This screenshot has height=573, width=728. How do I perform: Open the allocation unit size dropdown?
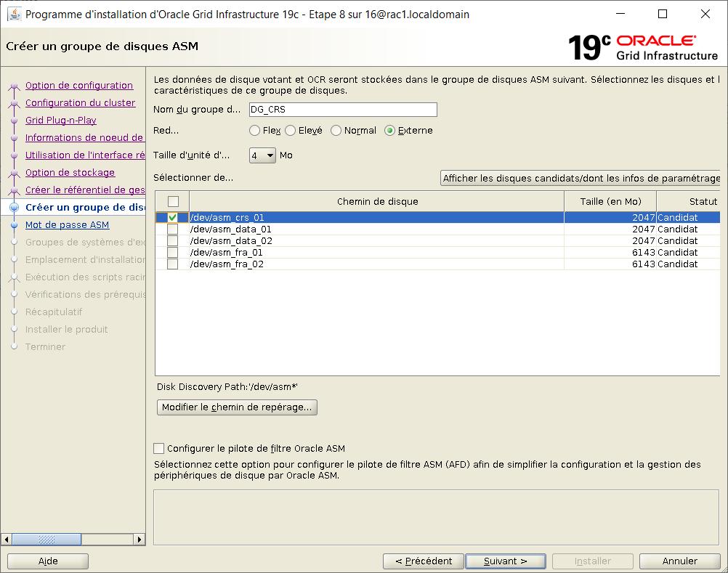tap(262, 155)
